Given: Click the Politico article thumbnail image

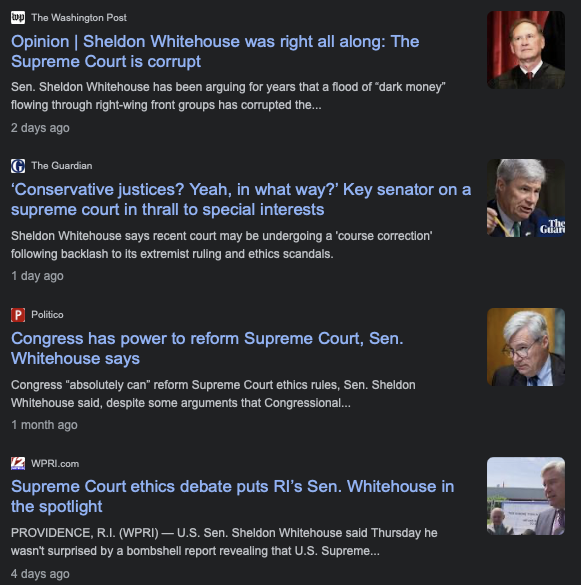Looking at the screenshot, I should pyautogui.click(x=526, y=347).
